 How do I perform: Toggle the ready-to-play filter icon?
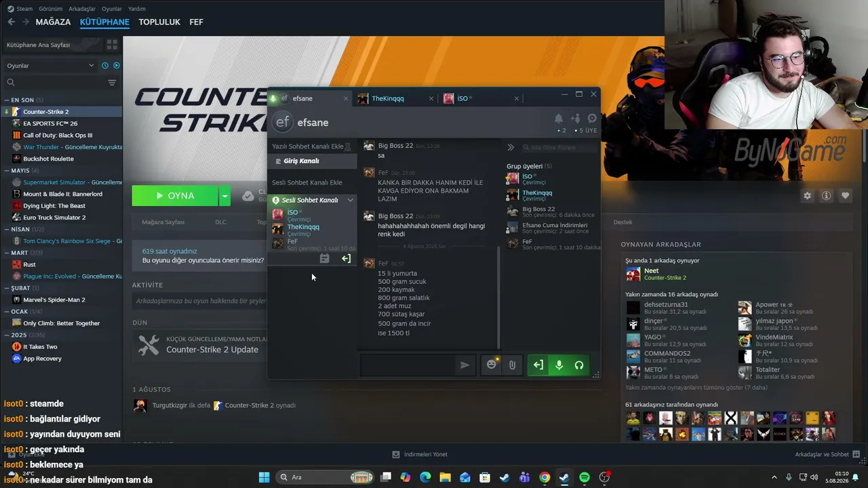117,66
